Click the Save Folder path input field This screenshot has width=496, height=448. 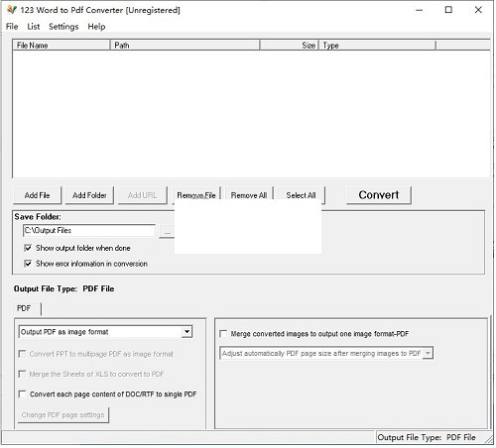89,230
